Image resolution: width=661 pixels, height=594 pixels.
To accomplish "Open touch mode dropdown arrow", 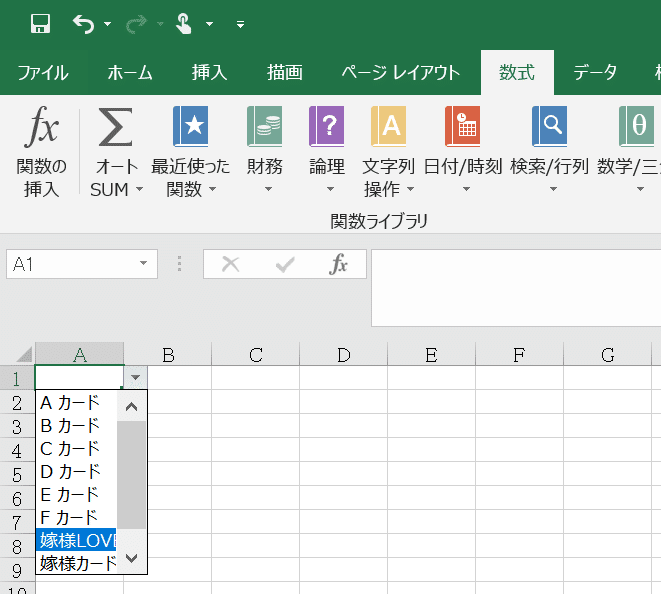I will click(x=209, y=24).
